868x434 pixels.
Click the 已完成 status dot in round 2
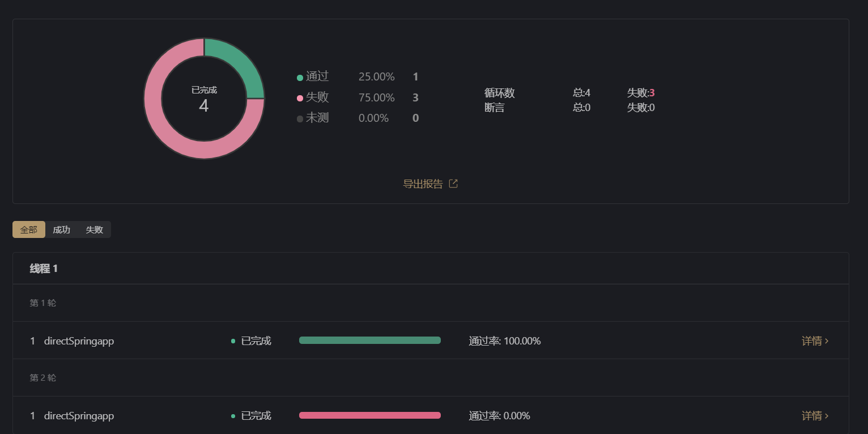(x=233, y=416)
